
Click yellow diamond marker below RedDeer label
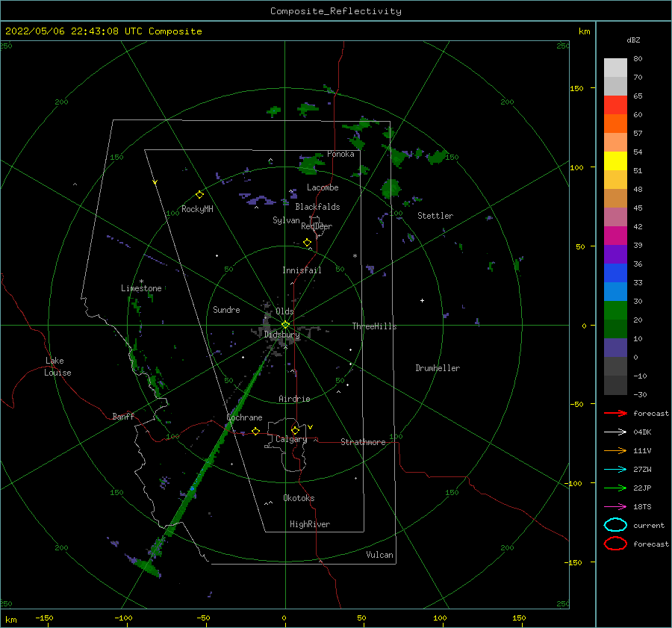tap(307, 243)
